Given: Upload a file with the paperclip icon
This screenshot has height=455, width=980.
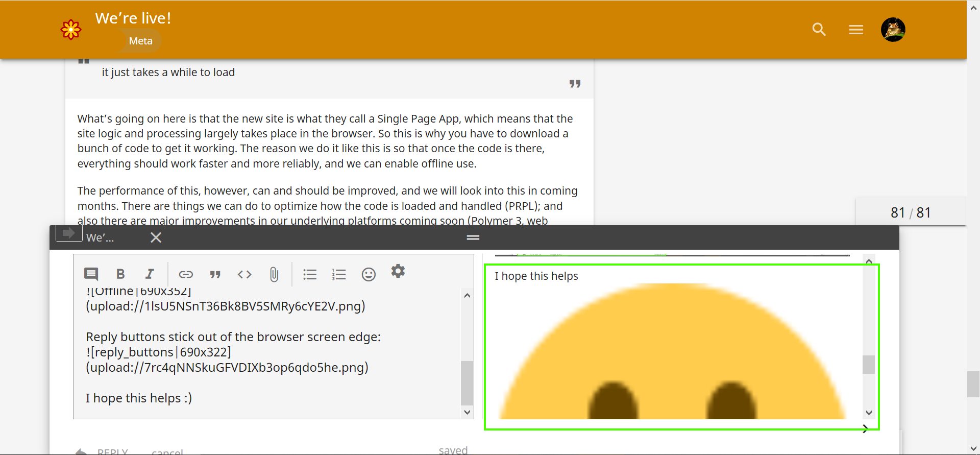Looking at the screenshot, I should coord(274,275).
